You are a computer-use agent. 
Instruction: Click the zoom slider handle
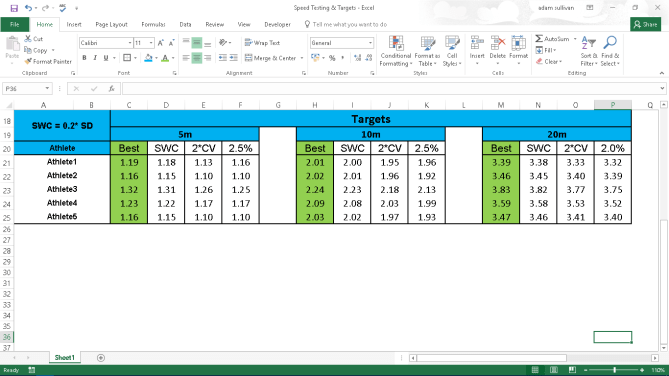click(614, 370)
